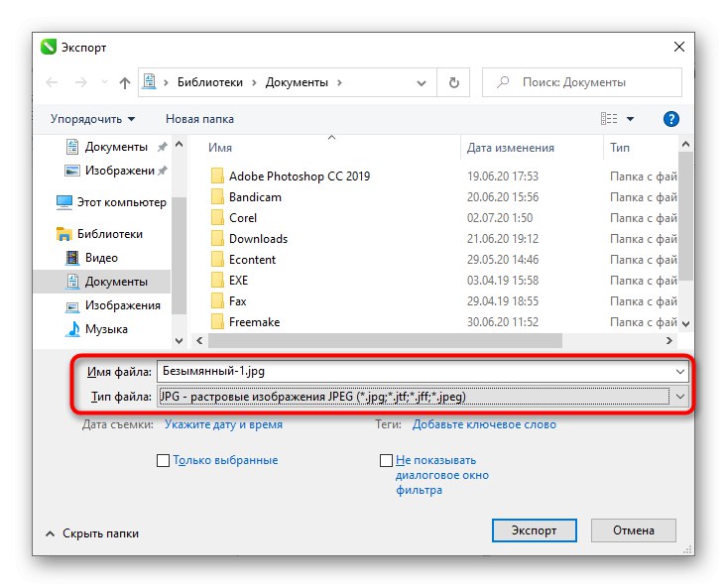Collapse folders with Скрыть папки
The image size is (727, 588).
pos(92,533)
